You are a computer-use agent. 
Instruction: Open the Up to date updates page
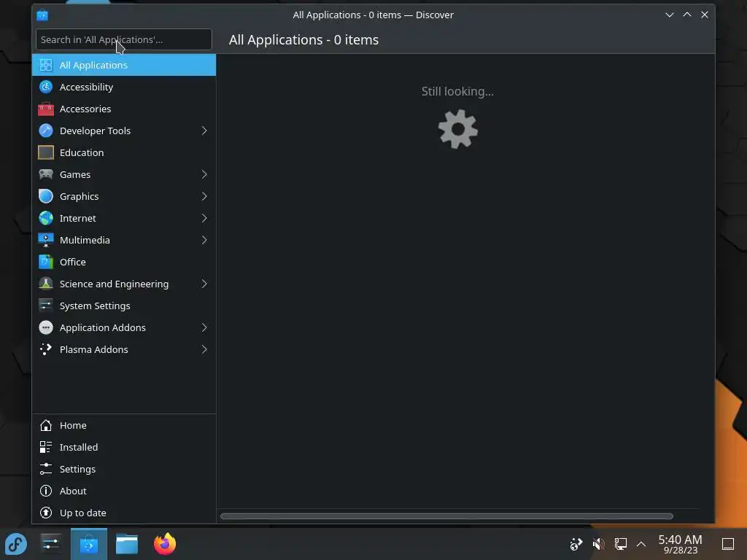[x=124, y=513]
